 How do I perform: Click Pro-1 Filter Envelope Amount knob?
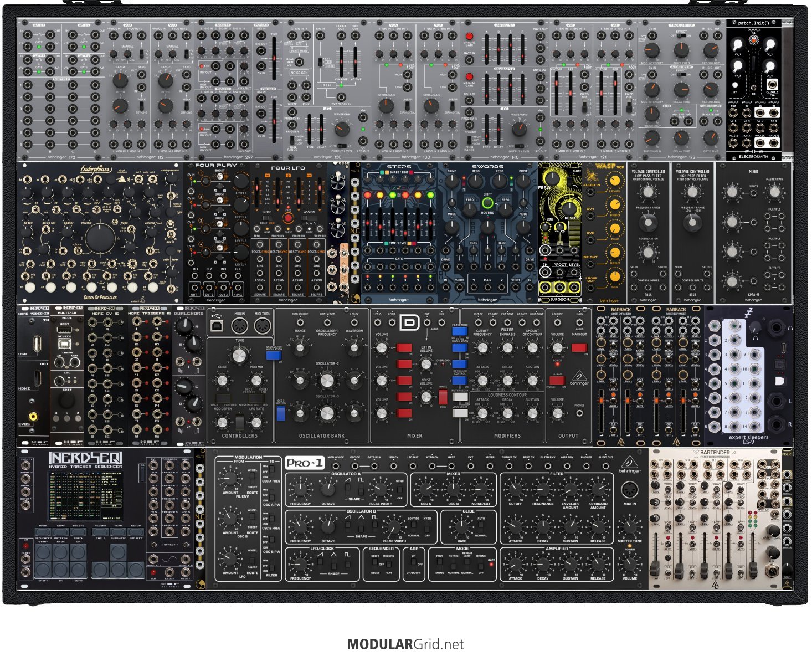tap(571, 489)
